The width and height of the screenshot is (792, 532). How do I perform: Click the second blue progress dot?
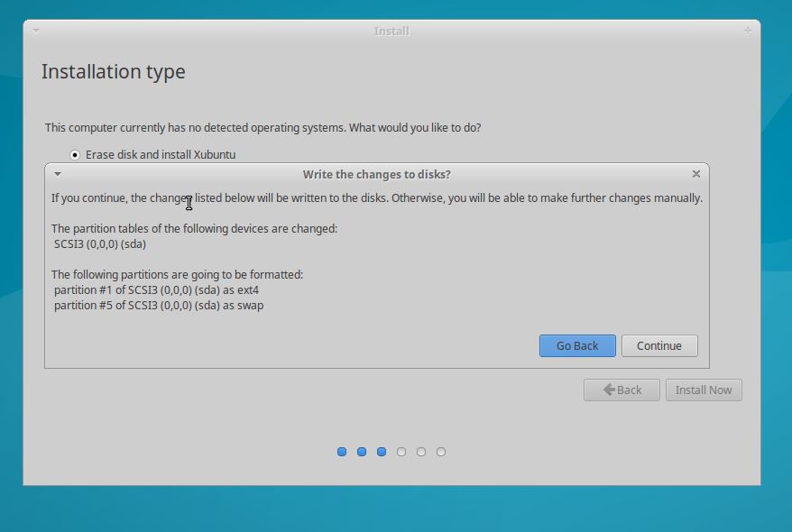tap(362, 452)
